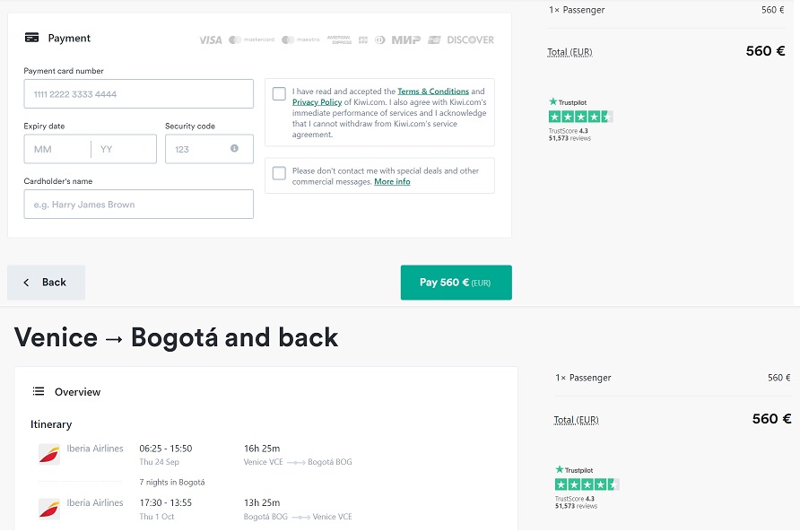Click the Iberia Airlines logo for outbound flight

click(x=49, y=454)
